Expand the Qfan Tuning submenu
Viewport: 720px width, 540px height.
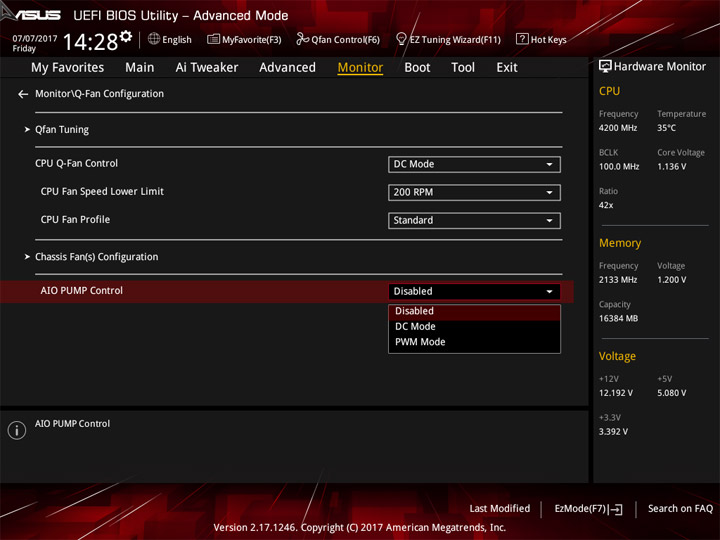pyautogui.click(x=62, y=129)
